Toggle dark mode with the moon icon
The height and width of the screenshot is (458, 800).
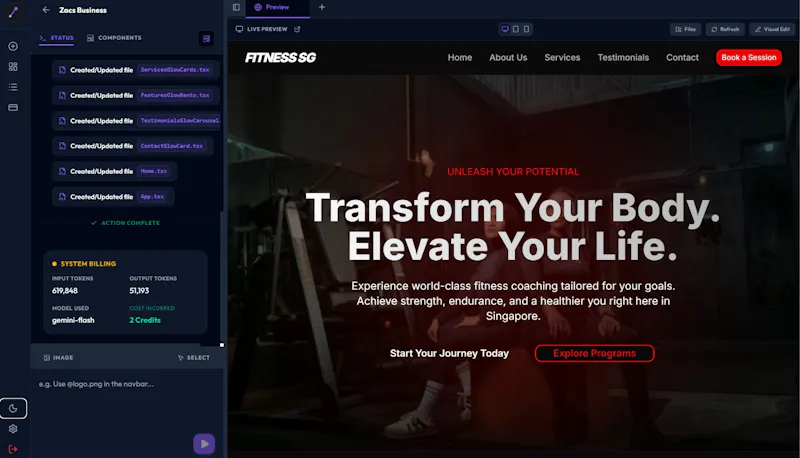(13, 409)
